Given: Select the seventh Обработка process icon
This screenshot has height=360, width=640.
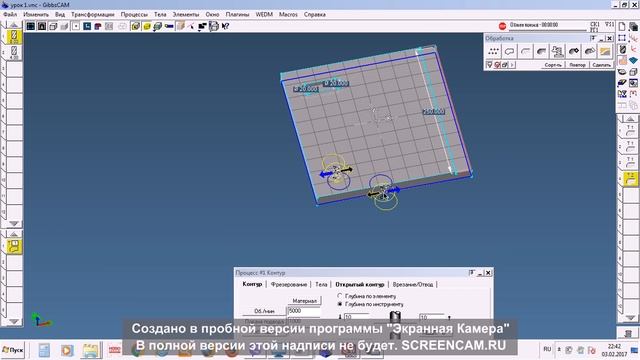Looking at the screenshot, I should [x=589, y=51].
